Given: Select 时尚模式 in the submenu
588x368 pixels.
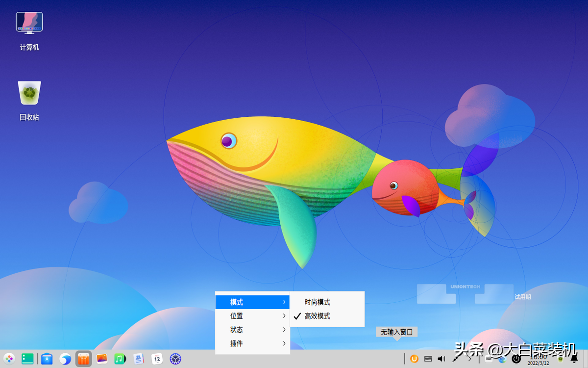Looking at the screenshot, I should tap(327, 302).
